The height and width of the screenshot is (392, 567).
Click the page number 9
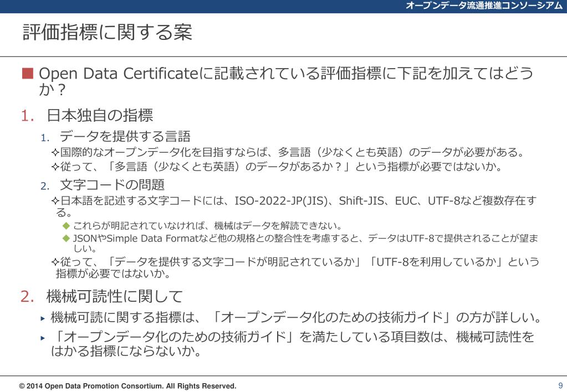(560, 385)
